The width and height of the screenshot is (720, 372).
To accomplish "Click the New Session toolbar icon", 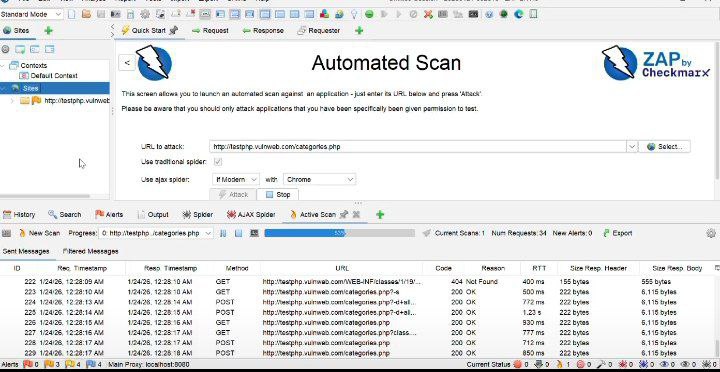I will (72, 14).
